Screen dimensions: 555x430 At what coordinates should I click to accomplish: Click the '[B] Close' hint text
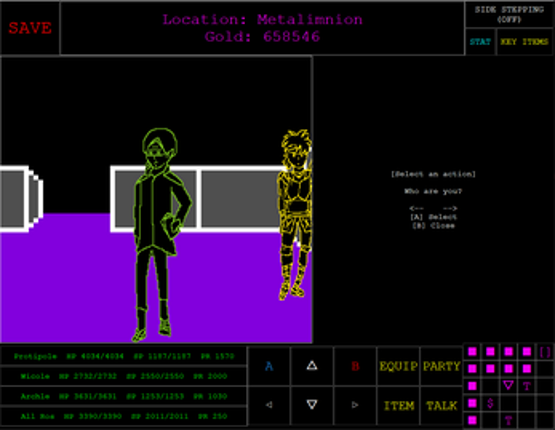(x=433, y=225)
